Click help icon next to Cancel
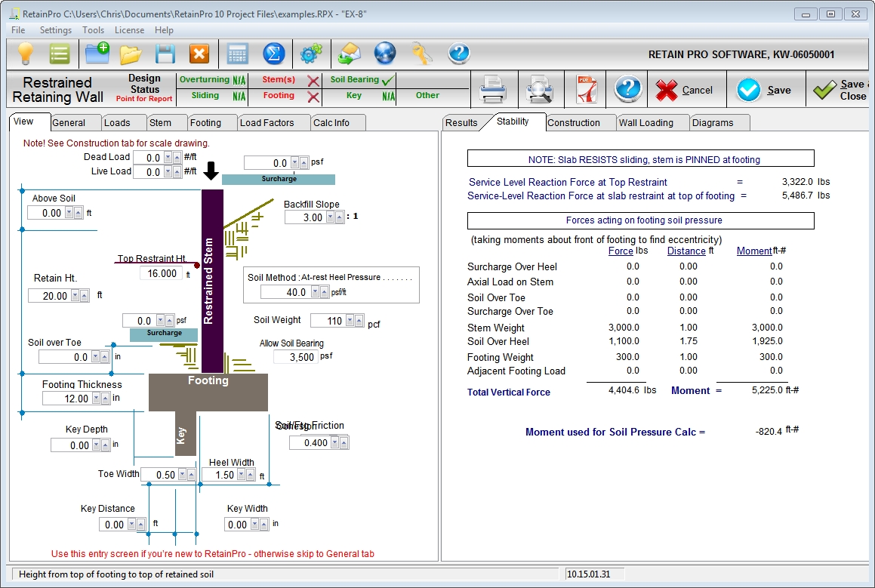Image resolution: width=875 pixels, height=588 pixels. (x=628, y=89)
